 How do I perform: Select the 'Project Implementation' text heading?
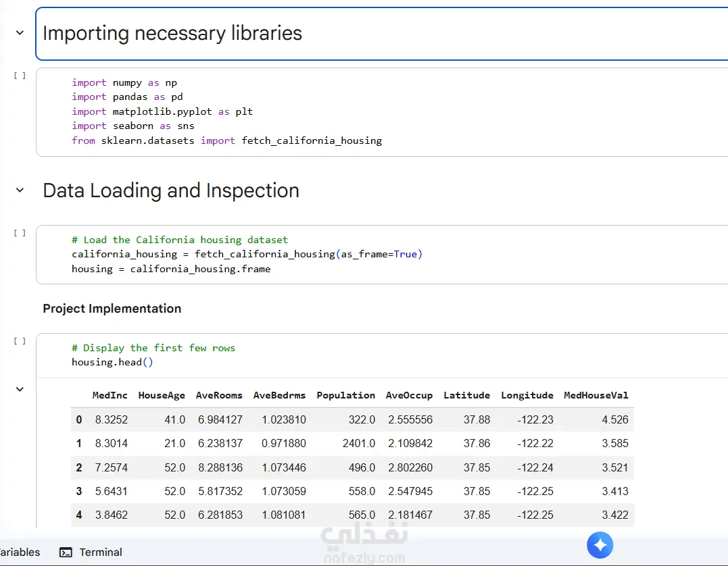point(112,309)
